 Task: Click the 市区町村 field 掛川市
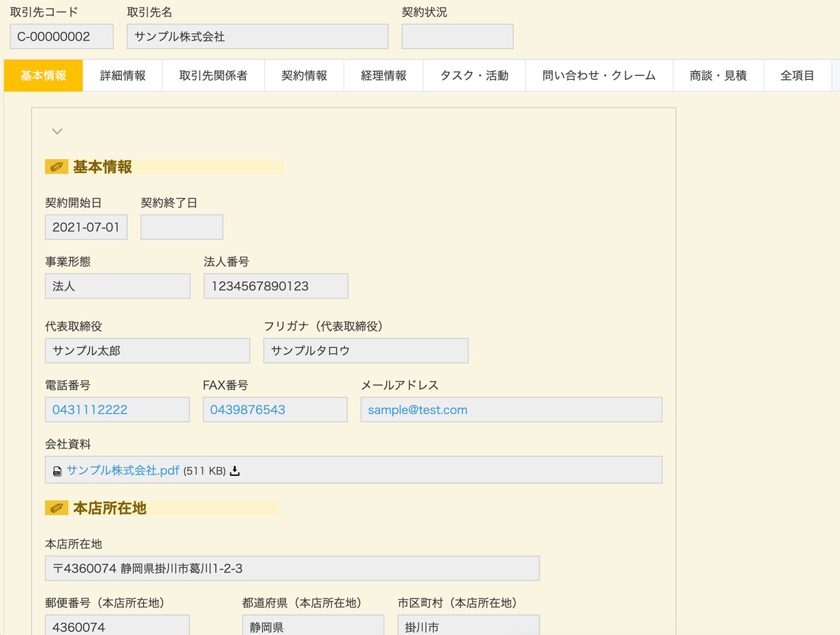tap(468, 625)
